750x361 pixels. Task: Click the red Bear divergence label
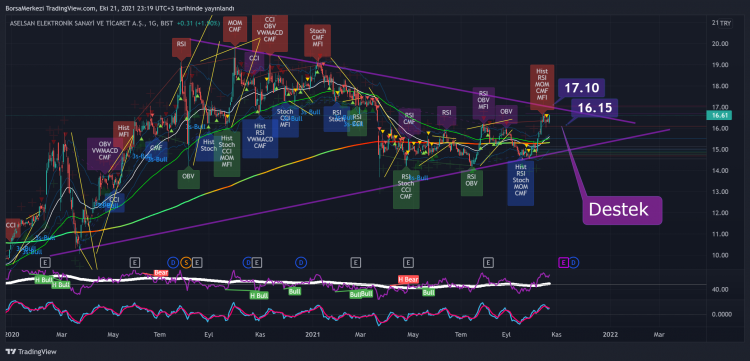(x=161, y=272)
